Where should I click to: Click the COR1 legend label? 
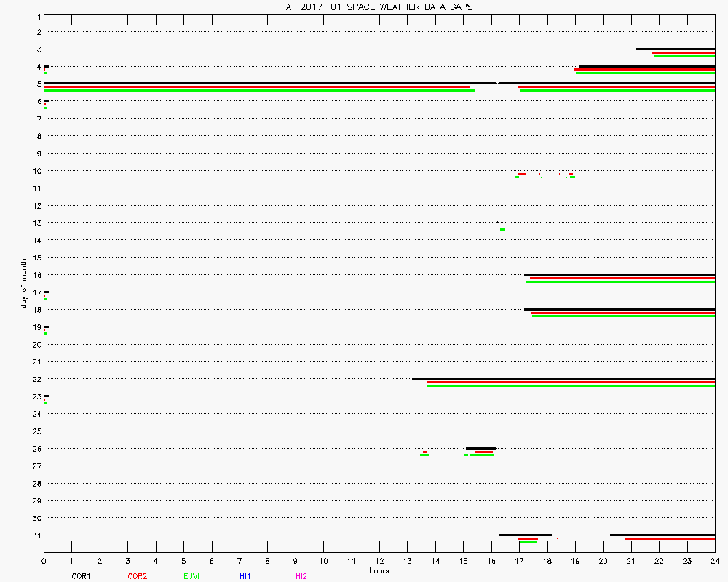click(x=80, y=576)
